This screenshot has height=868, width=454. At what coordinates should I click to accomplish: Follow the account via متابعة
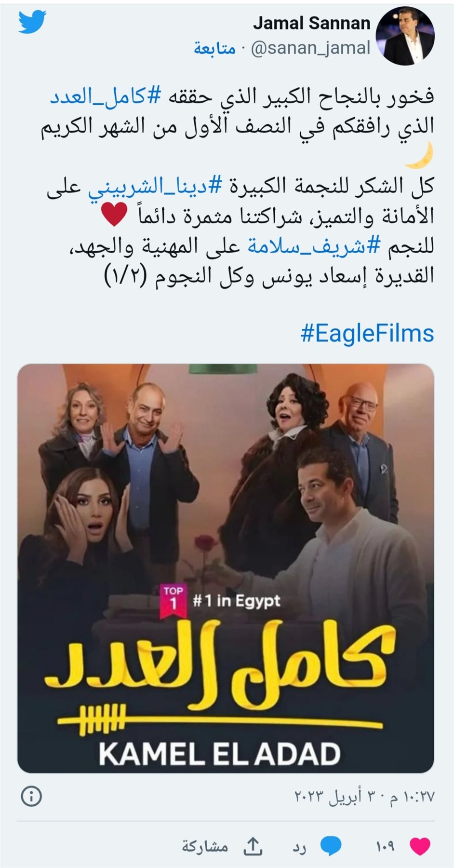coord(214,48)
